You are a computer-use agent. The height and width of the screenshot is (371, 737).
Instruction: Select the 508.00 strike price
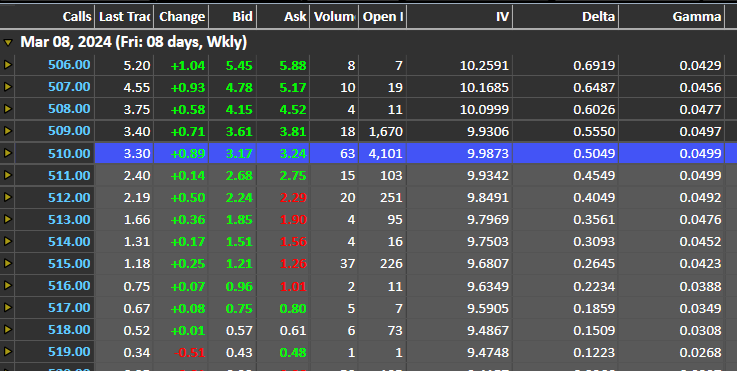click(69, 109)
